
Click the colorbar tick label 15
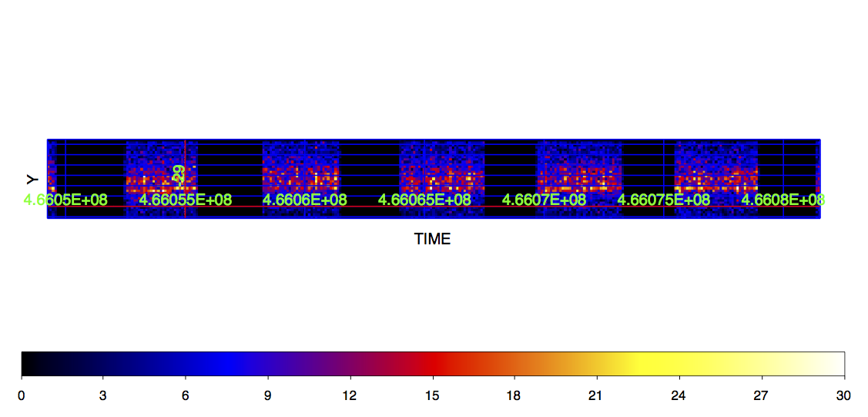(433, 396)
